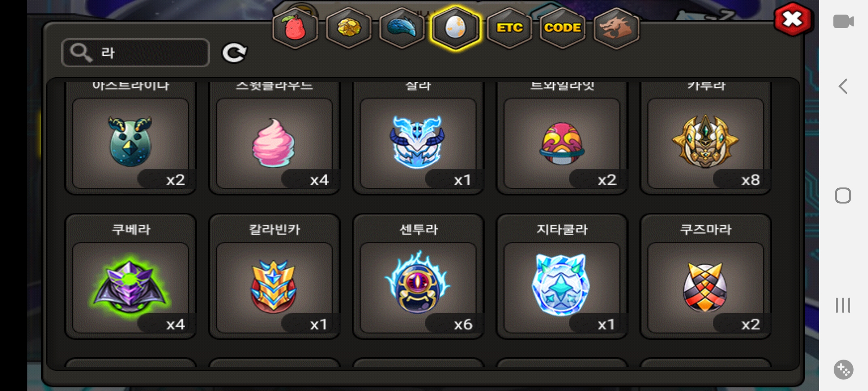This screenshot has height=391, width=868.
Task: Choose the 센투라 egg with the eye
Action: pos(418,277)
